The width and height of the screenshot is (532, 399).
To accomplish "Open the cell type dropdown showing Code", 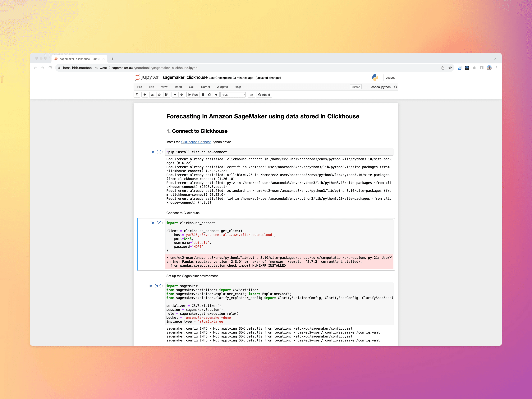I will click(x=233, y=95).
